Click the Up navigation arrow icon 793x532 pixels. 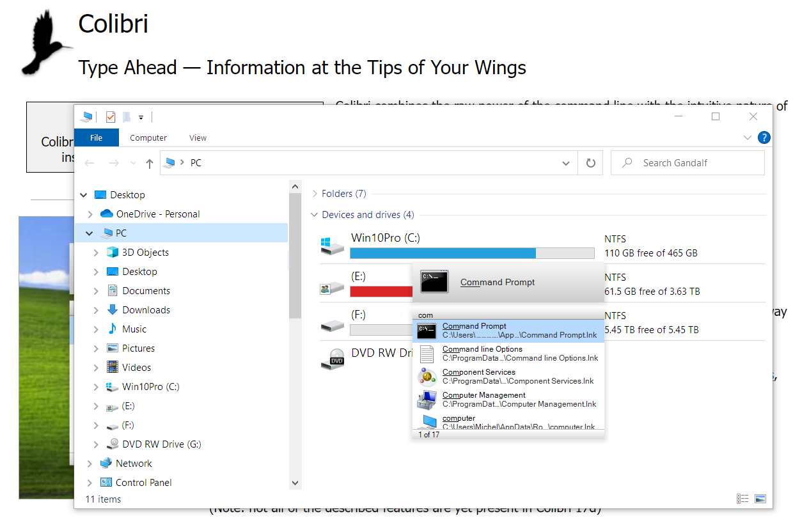[149, 163]
